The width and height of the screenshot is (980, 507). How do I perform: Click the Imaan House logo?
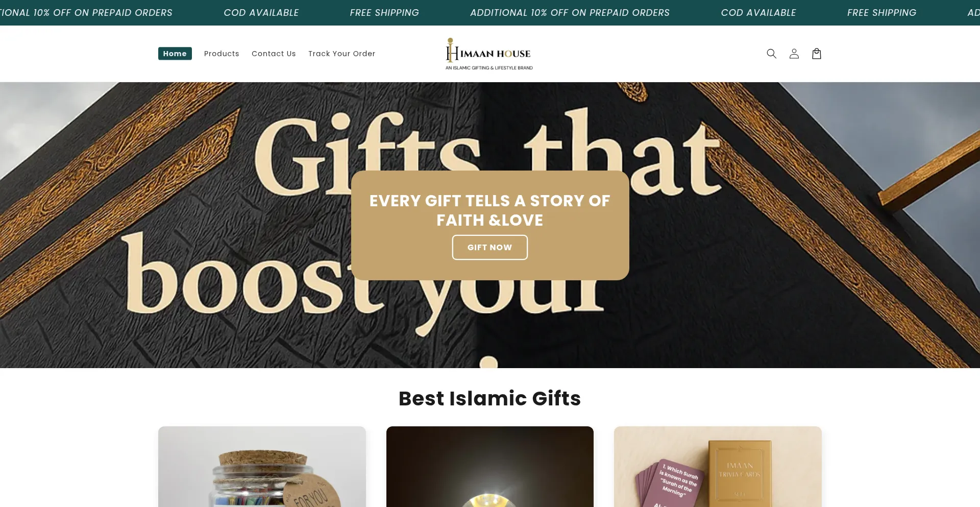(x=489, y=54)
